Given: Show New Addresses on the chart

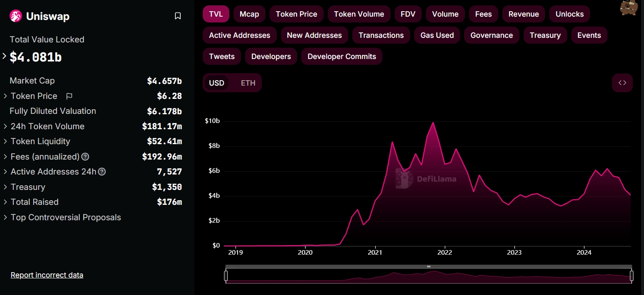Looking at the screenshot, I should (x=315, y=35).
